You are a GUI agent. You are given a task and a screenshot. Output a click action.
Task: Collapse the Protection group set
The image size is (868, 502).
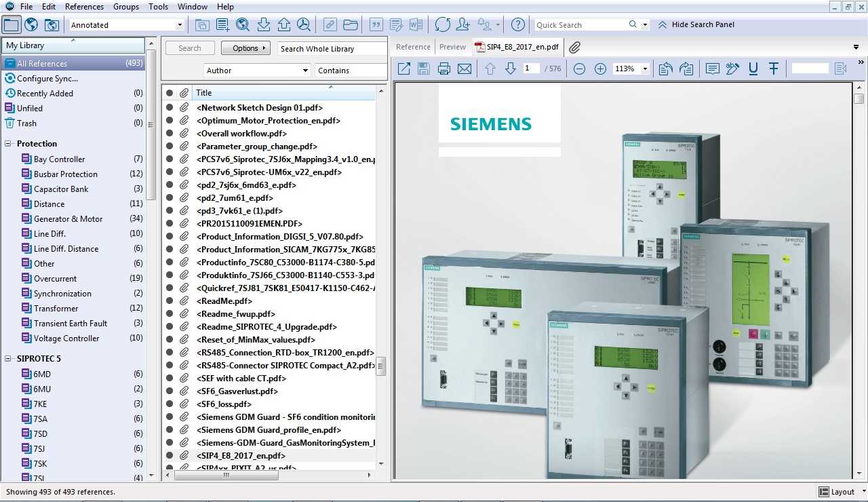click(x=8, y=144)
